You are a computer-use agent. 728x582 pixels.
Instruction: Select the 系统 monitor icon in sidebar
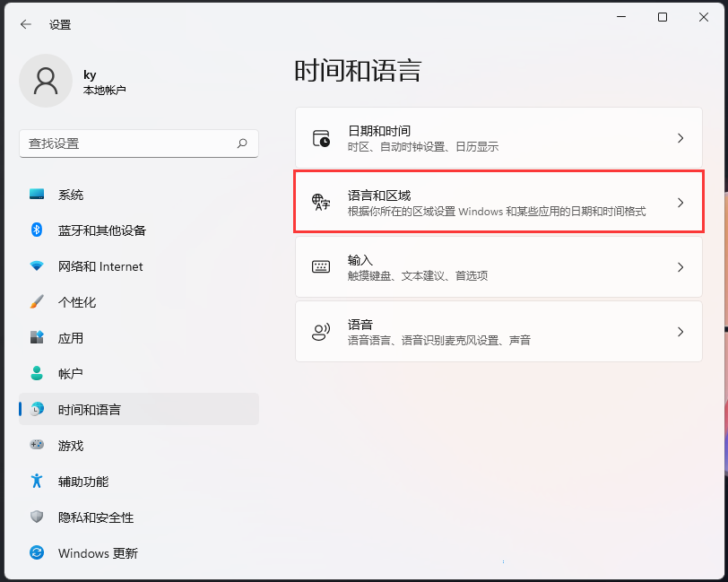36,195
